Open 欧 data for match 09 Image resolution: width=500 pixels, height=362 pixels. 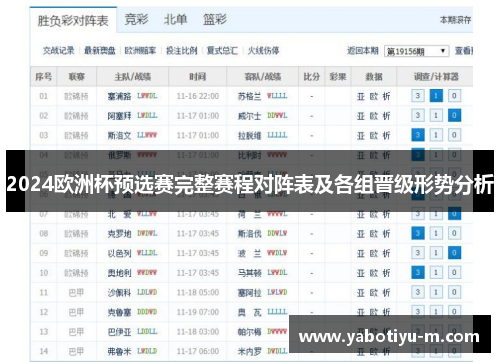(x=374, y=253)
